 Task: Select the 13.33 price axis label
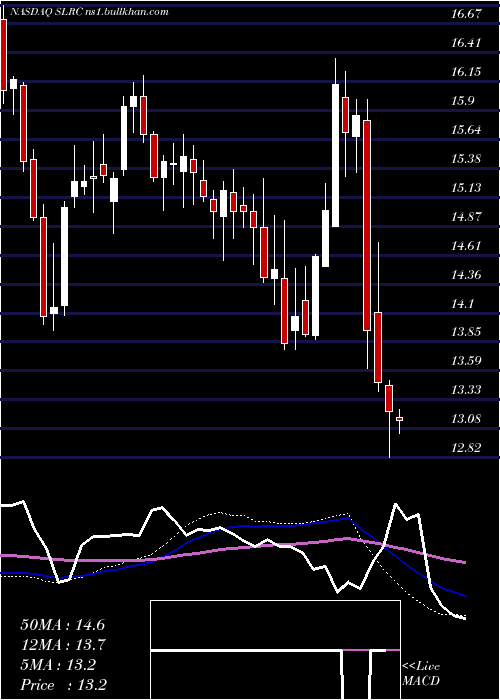pos(466,390)
